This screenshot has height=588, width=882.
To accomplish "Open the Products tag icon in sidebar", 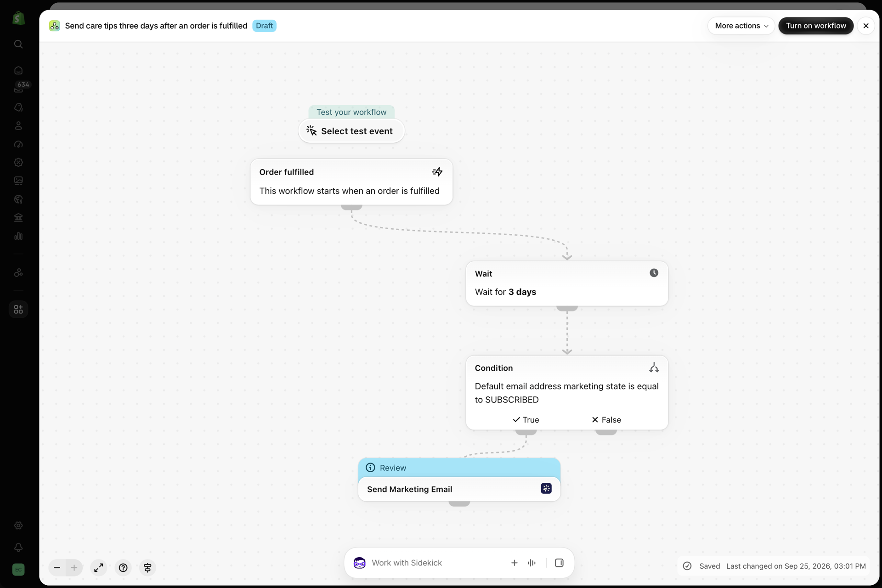I will point(18,107).
